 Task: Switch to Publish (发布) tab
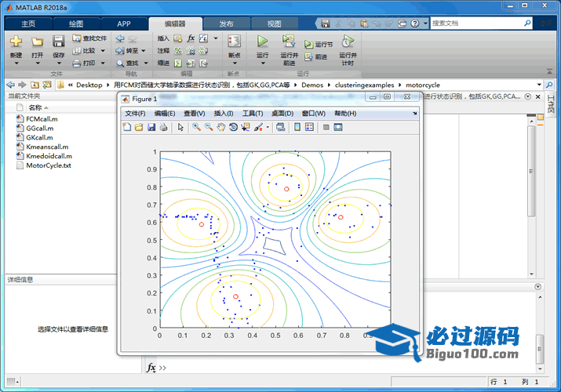point(226,24)
